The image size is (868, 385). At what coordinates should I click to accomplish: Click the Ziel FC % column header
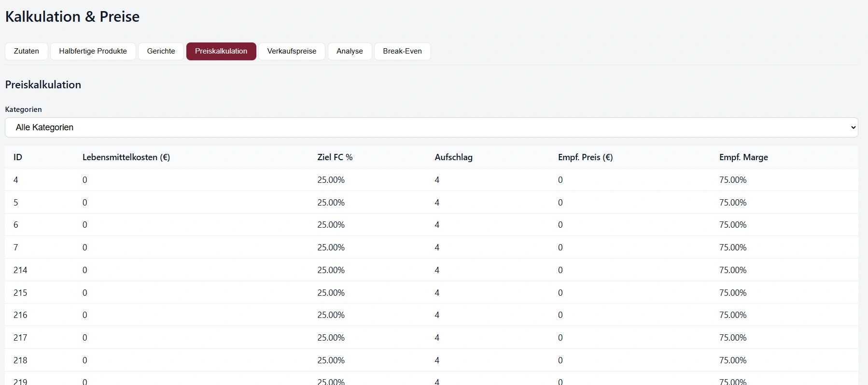(335, 157)
